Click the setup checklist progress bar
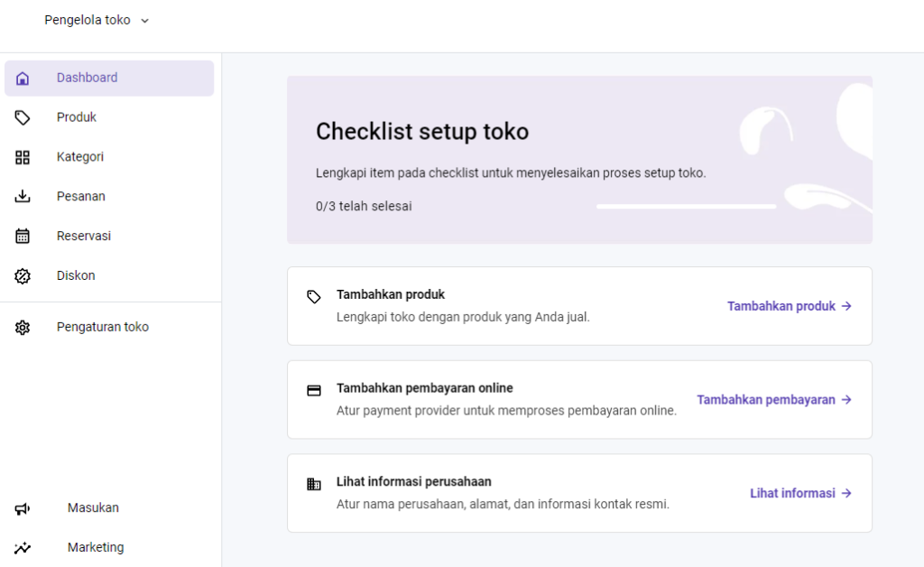924x567 pixels. point(686,206)
